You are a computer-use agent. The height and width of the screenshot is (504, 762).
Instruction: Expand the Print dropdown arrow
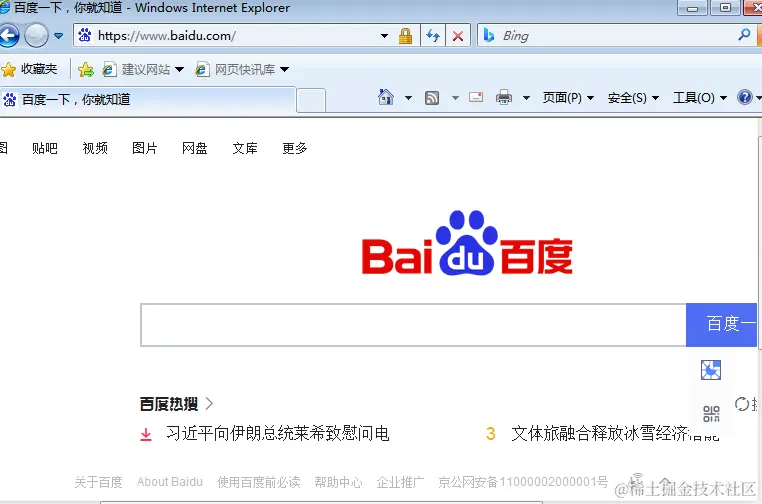click(x=526, y=98)
